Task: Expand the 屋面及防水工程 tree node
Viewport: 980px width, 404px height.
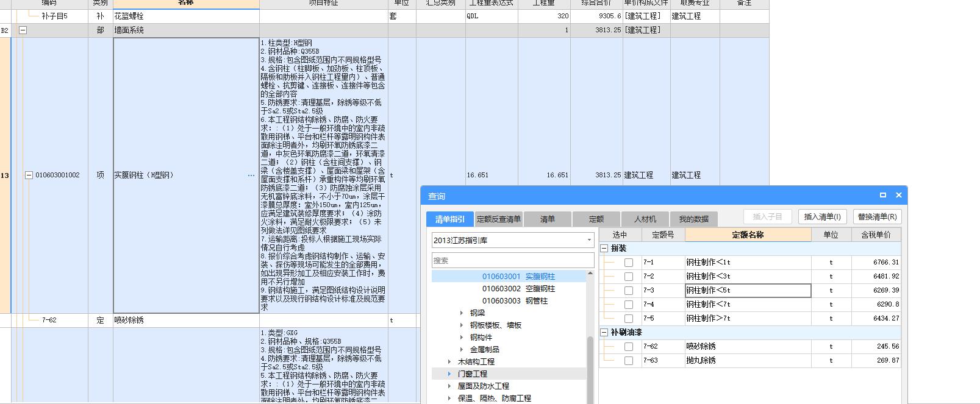Action: (x=449, y=386)
